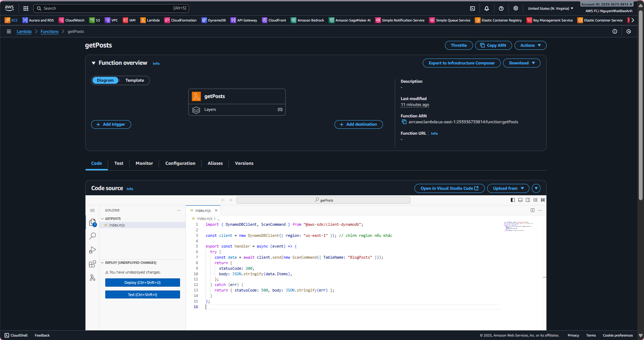644x340 pixels.
Task: Expand the Upload from dropdown
Action: tap(508, 188)
